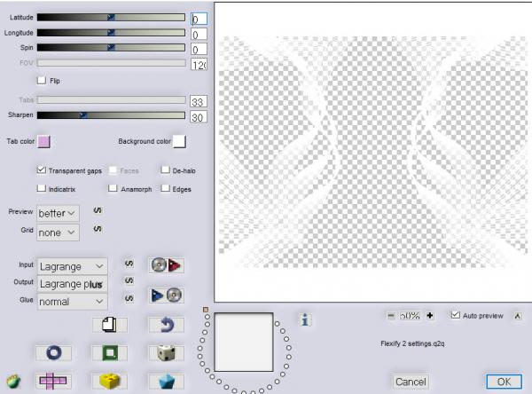Pick the Tab color swatch

coord(43,141)
